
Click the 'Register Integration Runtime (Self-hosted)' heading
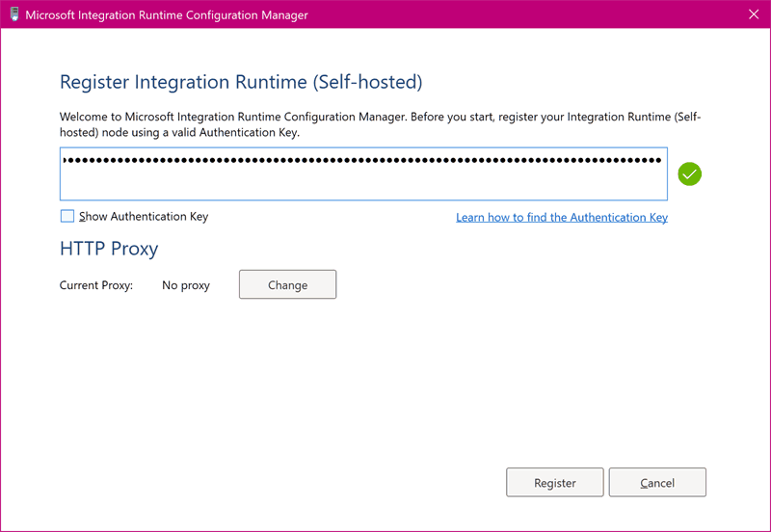point(241,82)
